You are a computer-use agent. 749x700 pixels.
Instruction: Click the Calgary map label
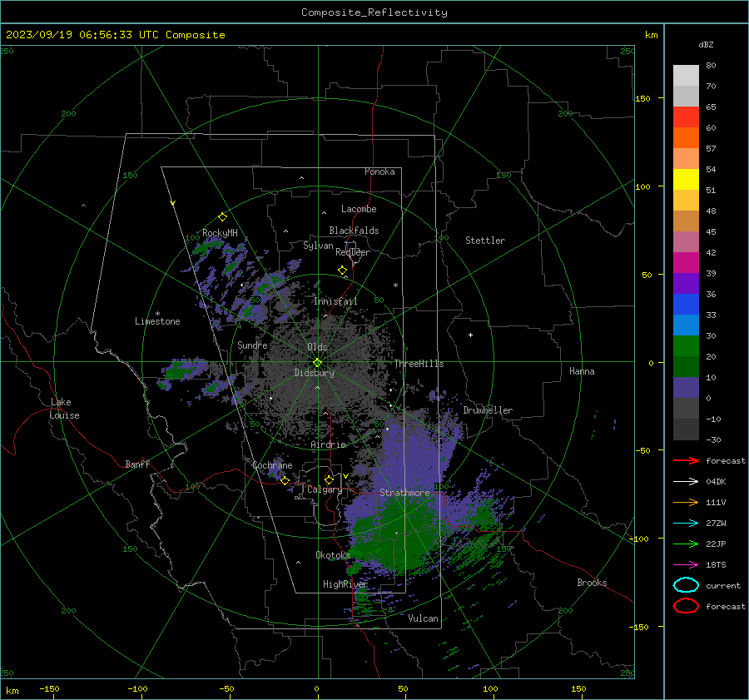(325, 489)
